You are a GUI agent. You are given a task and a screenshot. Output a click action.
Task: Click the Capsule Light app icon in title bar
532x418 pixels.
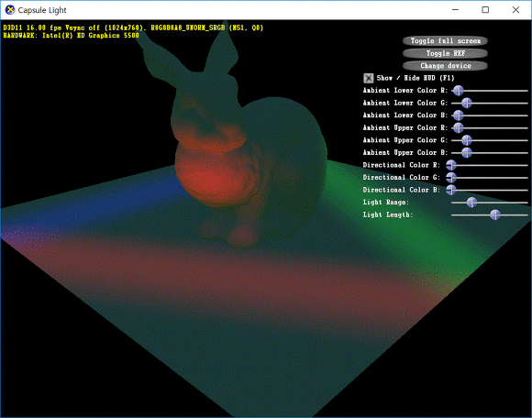pyautogui.click(x=10, y=10)
